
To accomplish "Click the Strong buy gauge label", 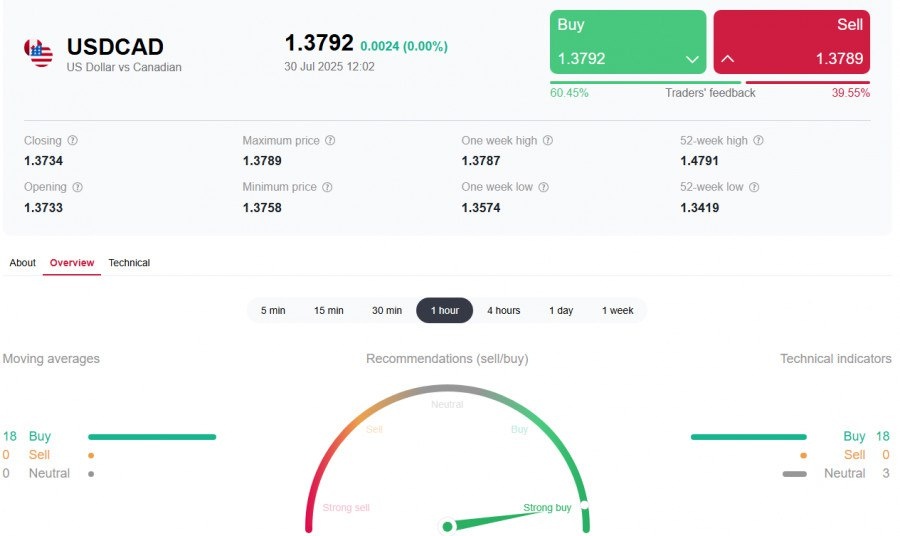I will [547, 507].
